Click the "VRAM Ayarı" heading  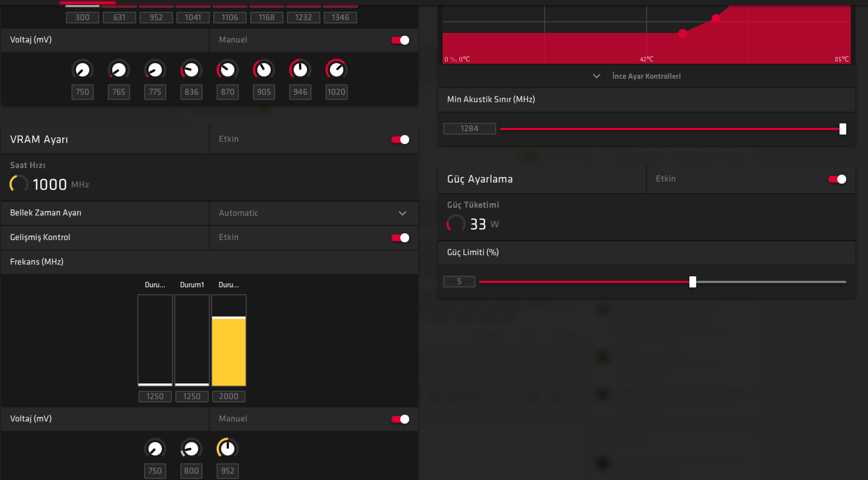[39, 140]
